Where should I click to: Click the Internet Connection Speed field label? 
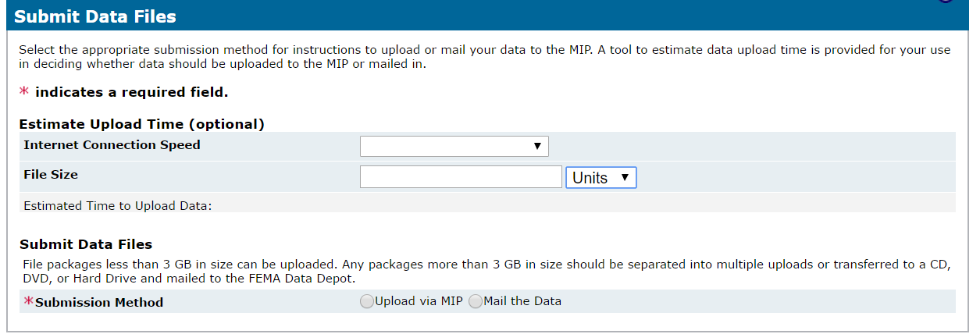[112, 145]
